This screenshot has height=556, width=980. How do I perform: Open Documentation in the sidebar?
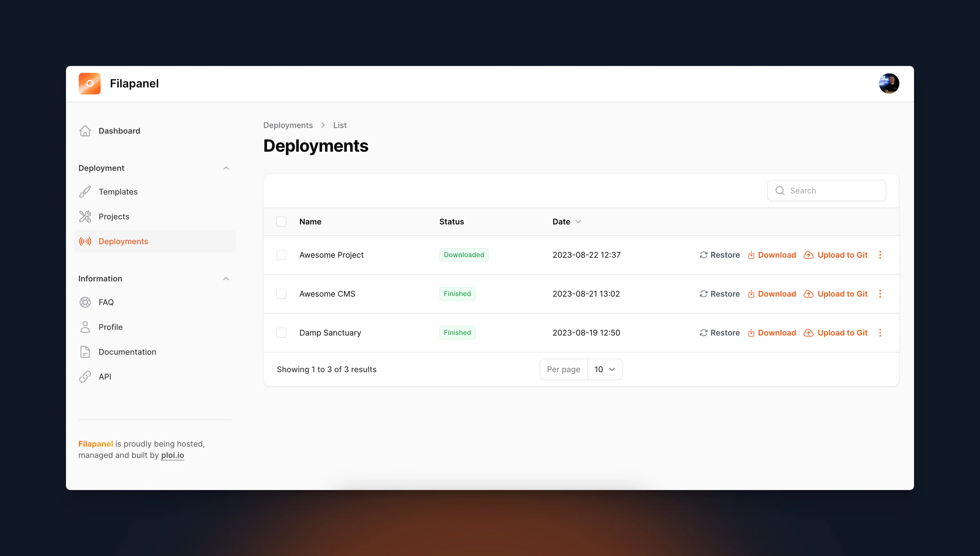[155, 352]
